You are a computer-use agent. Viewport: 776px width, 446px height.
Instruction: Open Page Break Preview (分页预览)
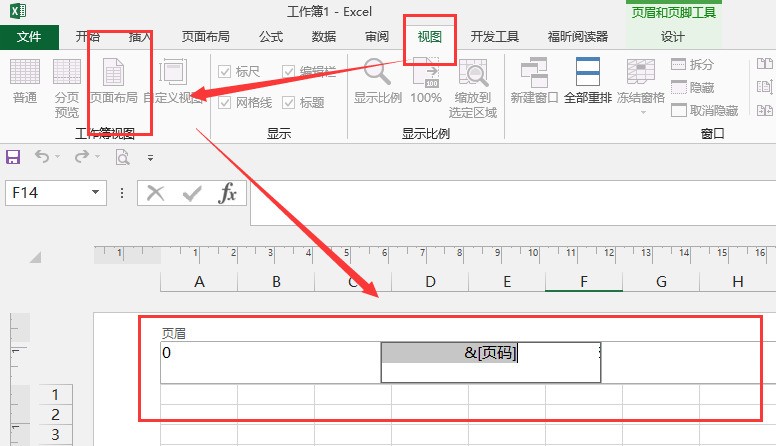[67, 88]
